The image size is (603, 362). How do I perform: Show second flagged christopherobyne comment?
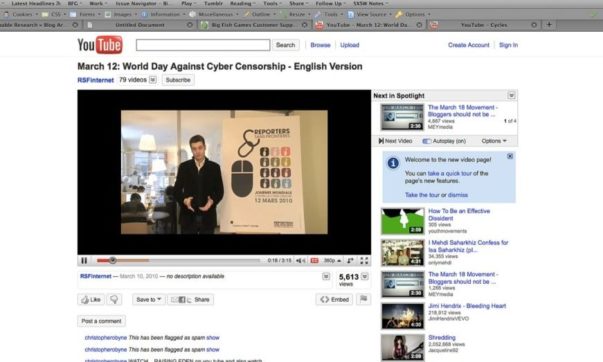coord(213,350)
